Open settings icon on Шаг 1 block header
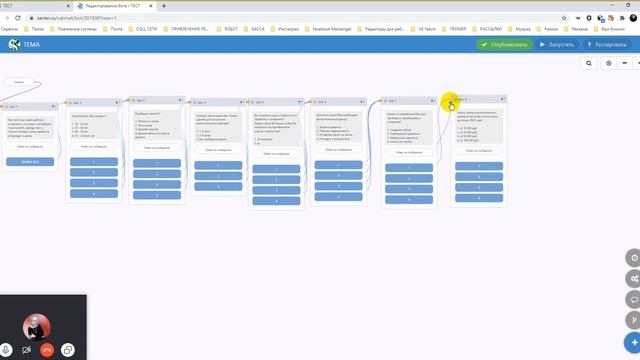 (x=53, y=107)
